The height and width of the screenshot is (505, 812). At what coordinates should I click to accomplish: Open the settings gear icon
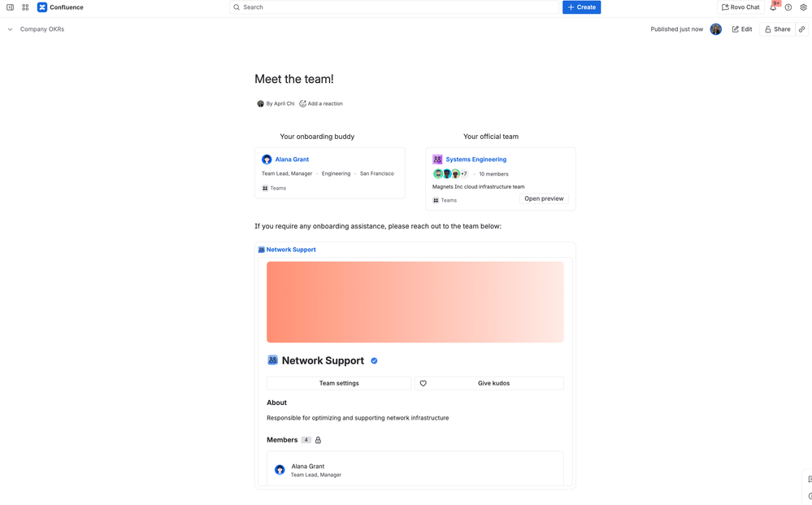coord(802,7)
